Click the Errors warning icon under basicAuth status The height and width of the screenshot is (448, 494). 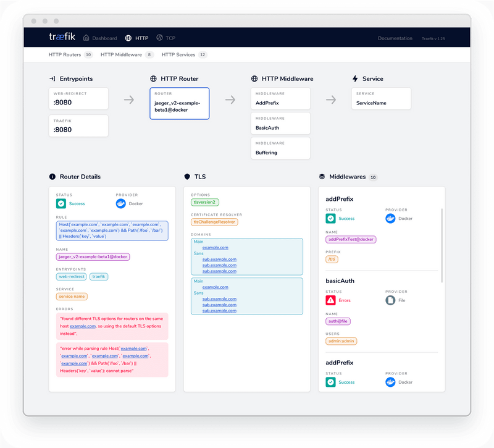[330, 300]
